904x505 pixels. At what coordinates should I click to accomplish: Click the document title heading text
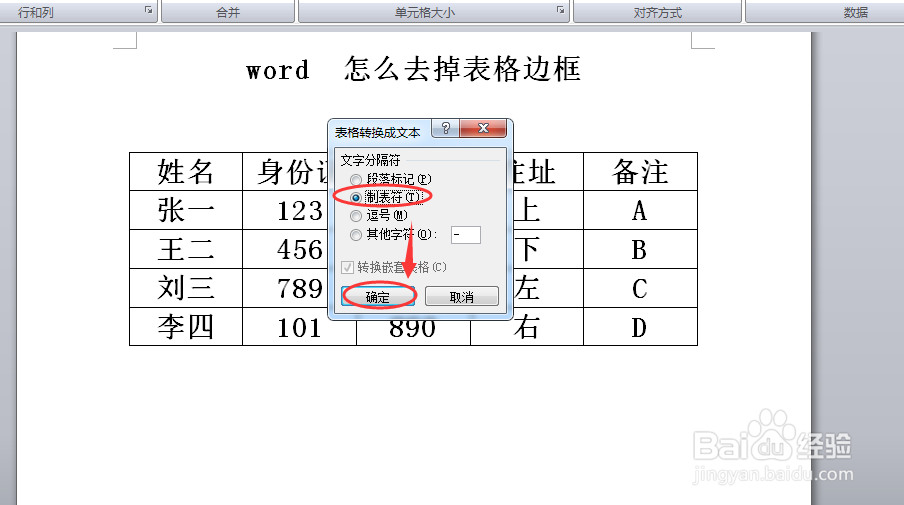click(413, 69)
